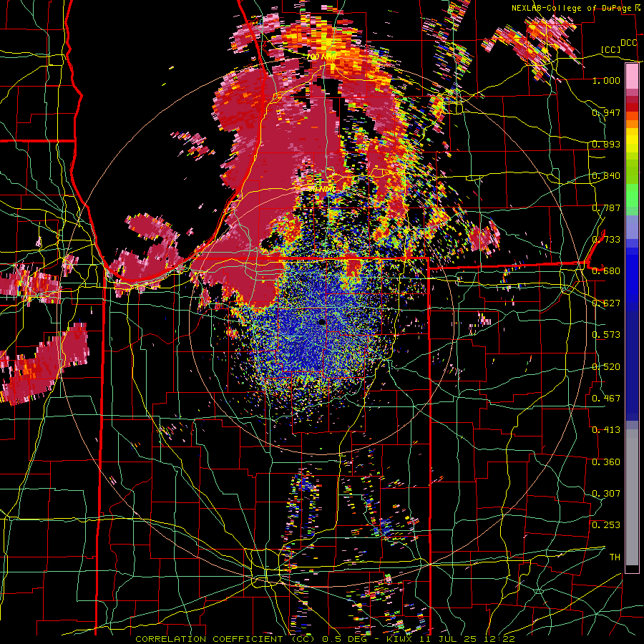Click the 50 NM range ring label

pyautogui.click(x=321, y=189)
